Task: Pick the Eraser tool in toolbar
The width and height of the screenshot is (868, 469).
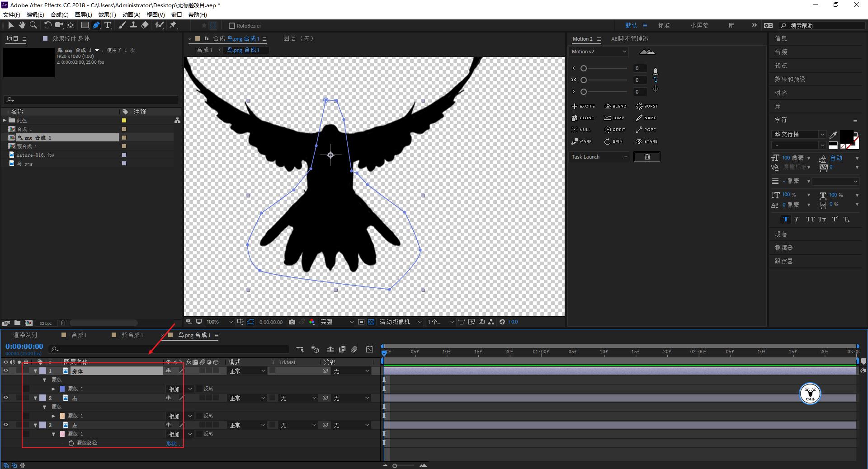Action: tap(145, 25)
